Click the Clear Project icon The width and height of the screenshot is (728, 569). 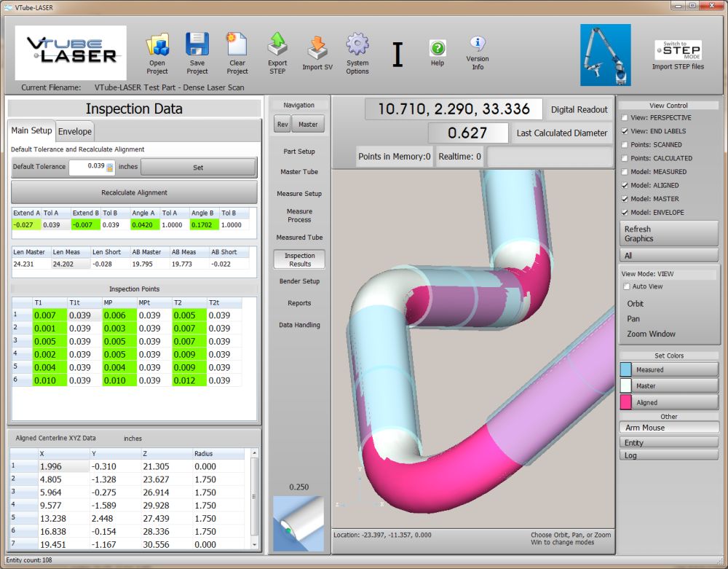tap(237, 45)
